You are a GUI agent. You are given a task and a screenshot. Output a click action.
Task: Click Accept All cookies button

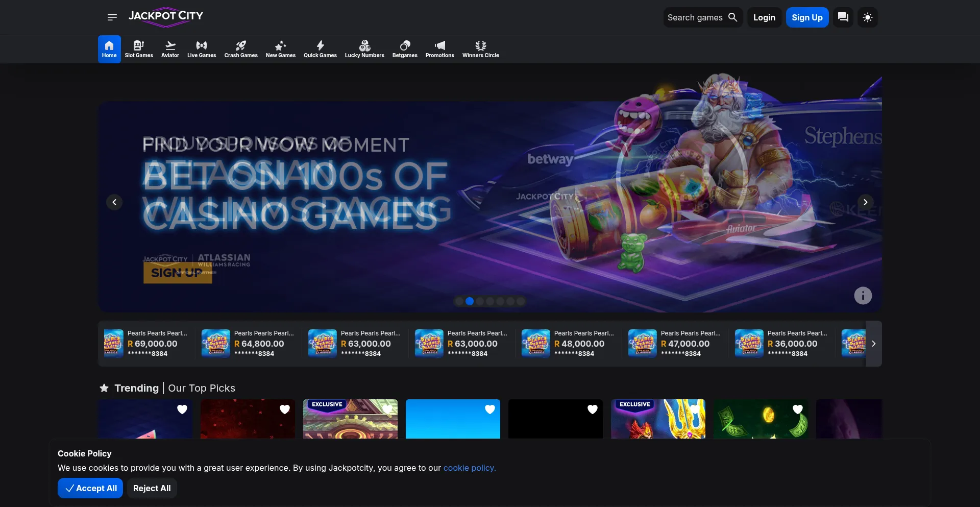pyautogui.click(x=90, y=488)
